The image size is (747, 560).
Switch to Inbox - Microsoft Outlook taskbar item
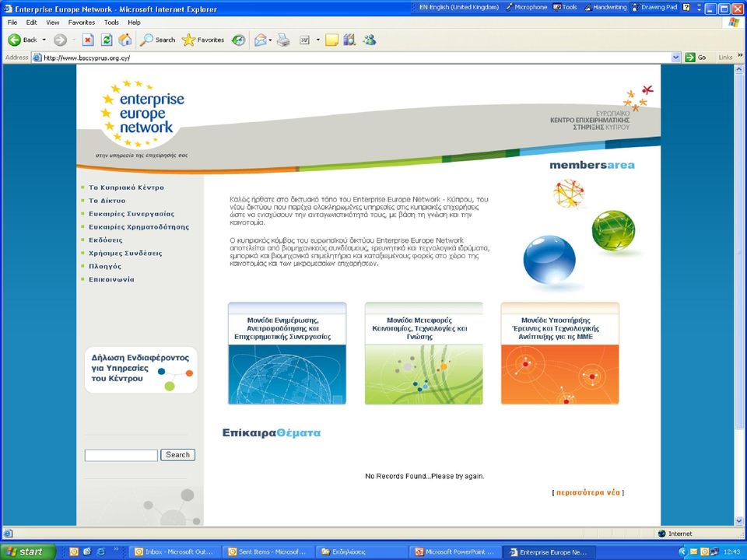coord(174,552)
